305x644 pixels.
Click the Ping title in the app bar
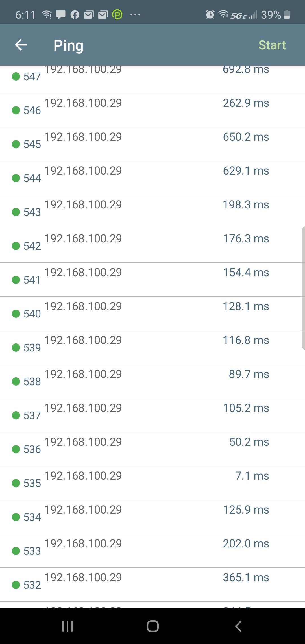pyautogui.click(x=69, y=45)
